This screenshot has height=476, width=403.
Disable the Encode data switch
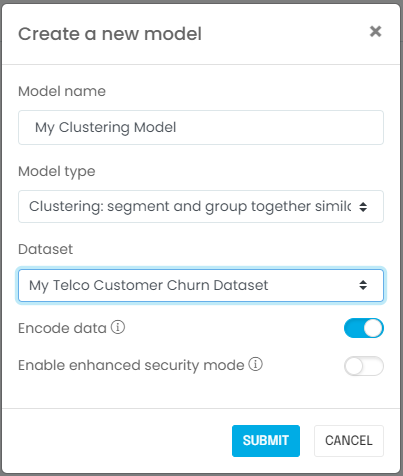[x=364, y=328]
